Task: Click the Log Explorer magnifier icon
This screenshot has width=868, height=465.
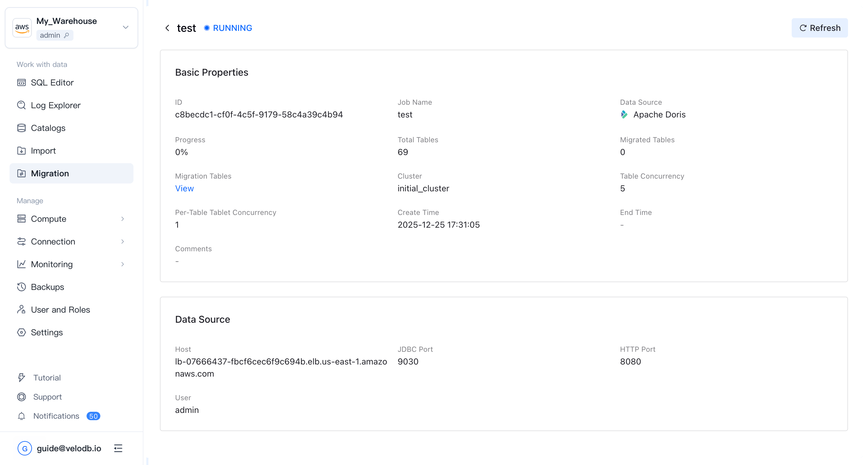Action: click(x=21, y=105)
